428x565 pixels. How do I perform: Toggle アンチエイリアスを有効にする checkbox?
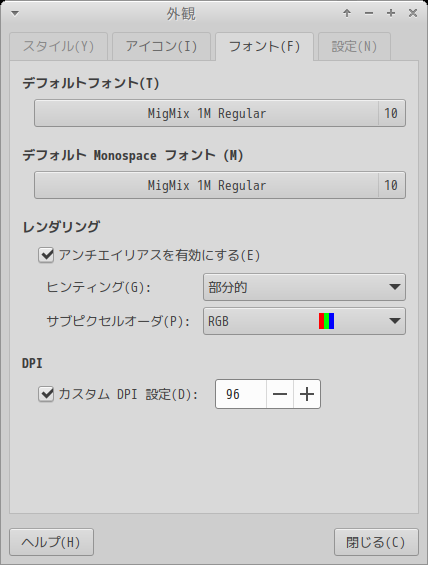[x=46, y=255]
